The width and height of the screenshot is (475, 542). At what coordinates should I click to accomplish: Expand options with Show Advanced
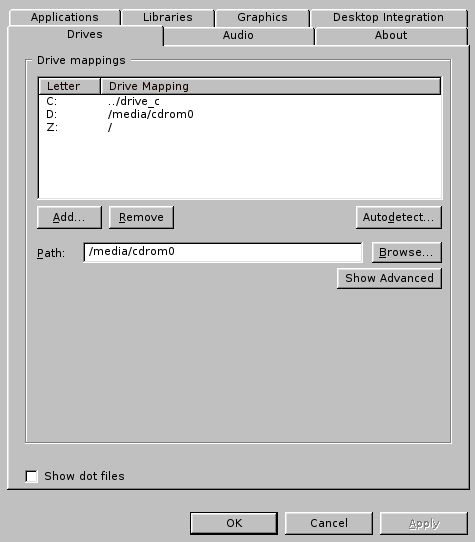click(389, 278)
